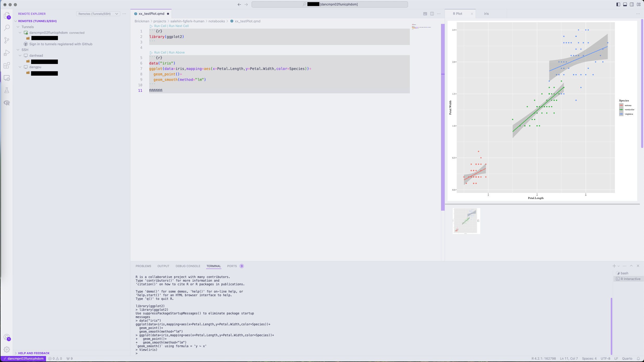Maximize the panel with up chevron

pos(631,266)
